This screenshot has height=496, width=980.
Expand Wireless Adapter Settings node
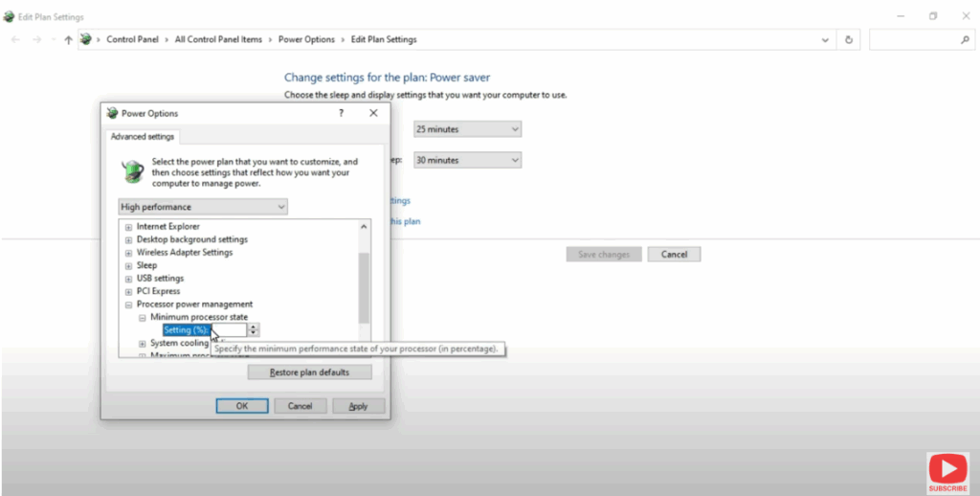click(129, 254)
